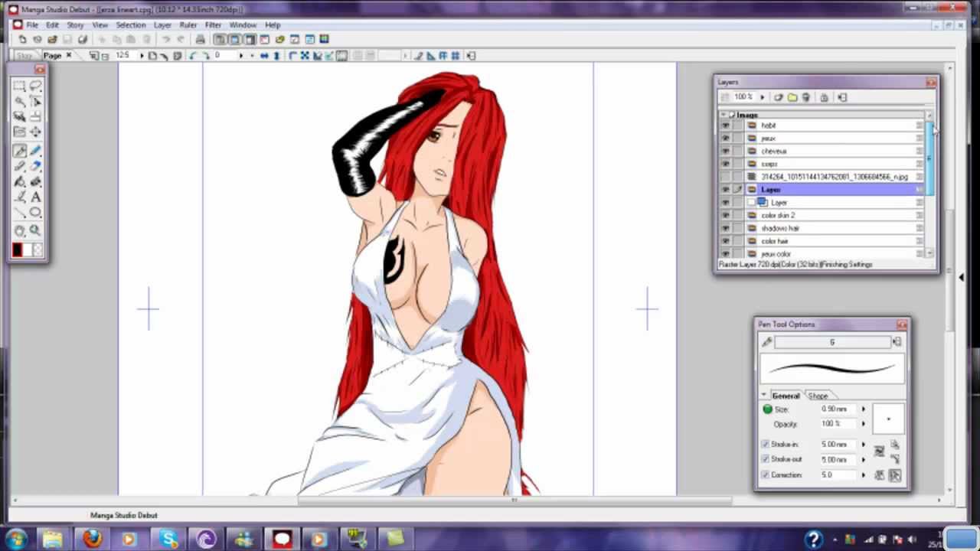Open the layer opacity 100% arrow
This screenshot has width=980, height=551.
coord(762,97)
